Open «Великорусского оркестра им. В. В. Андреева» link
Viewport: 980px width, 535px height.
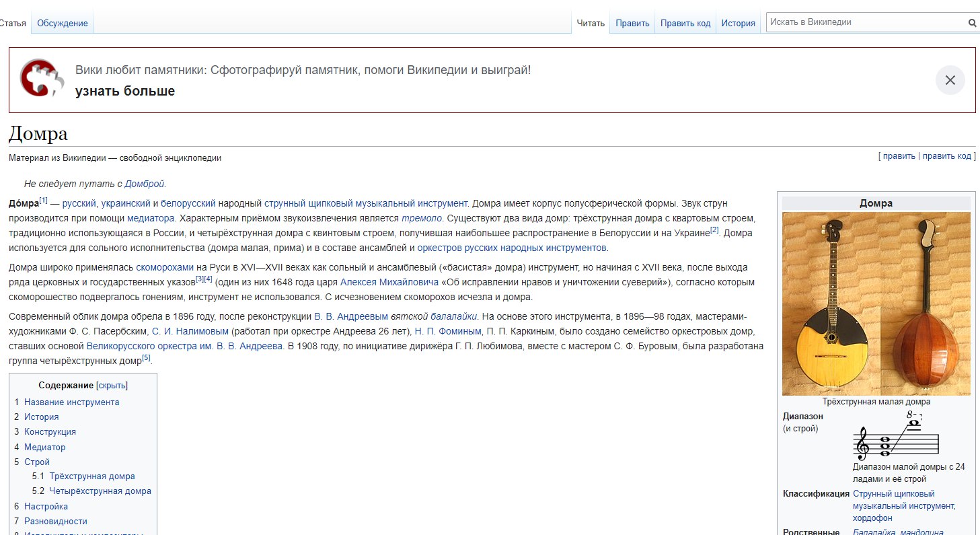[x=185, y=347]
